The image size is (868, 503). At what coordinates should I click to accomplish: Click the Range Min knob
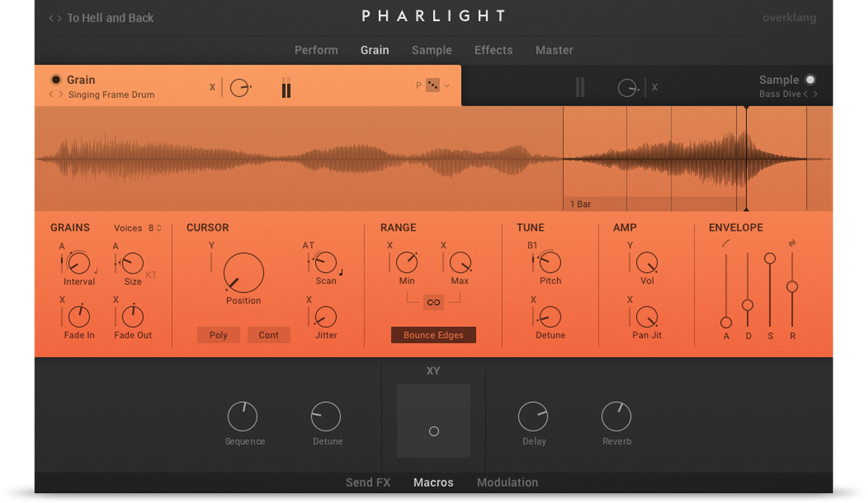point(407,263)
